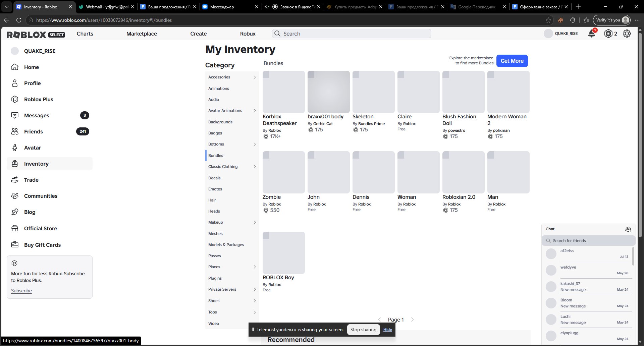Click the Trade arrows icon in sidebar
Viewport: 644px width, 346px height.
[15, 180]
